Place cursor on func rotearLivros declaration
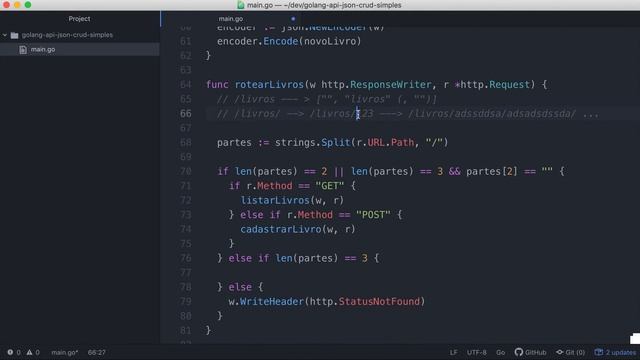 point(376,84)
